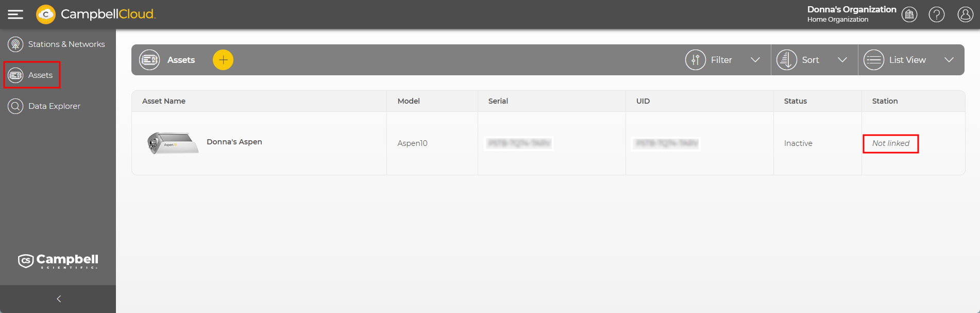Expand the Sort dropdown chevron
The height and width of the screenshot is (313, 980).
pos(842,60)
